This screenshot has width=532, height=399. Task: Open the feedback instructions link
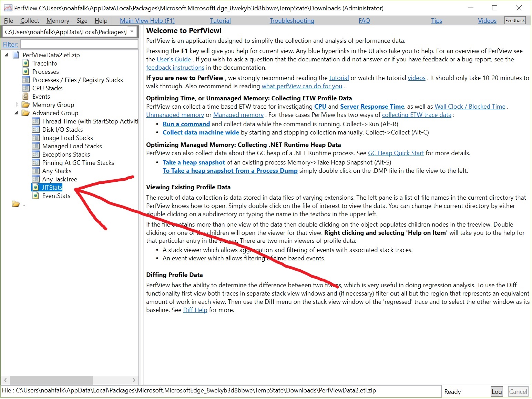[x=175, y=68]
